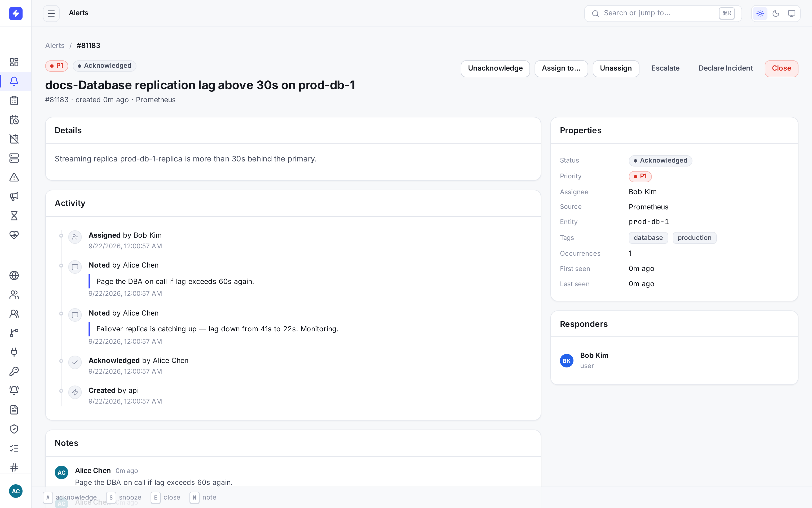Open the git branch routing icon
The width and height of the screenshot is (812, 508).
pos(14,333)
